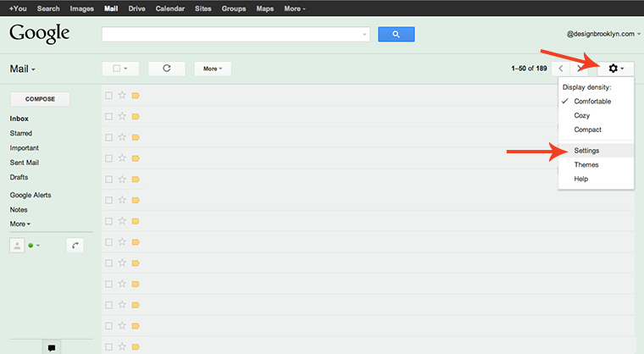Screen dimensions: 644x354
Task: Open the select-all checkbox dropdown
Action: tap(125, 69)
